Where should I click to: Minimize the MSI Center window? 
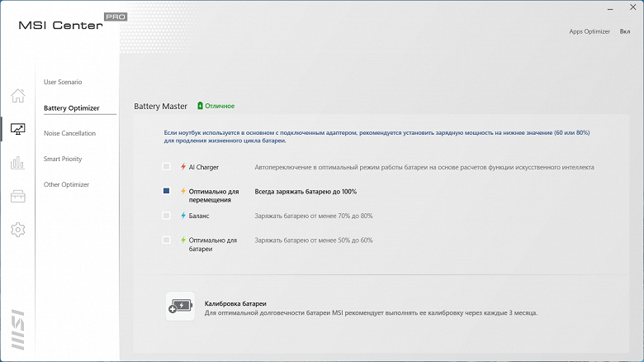click(610, 8)
